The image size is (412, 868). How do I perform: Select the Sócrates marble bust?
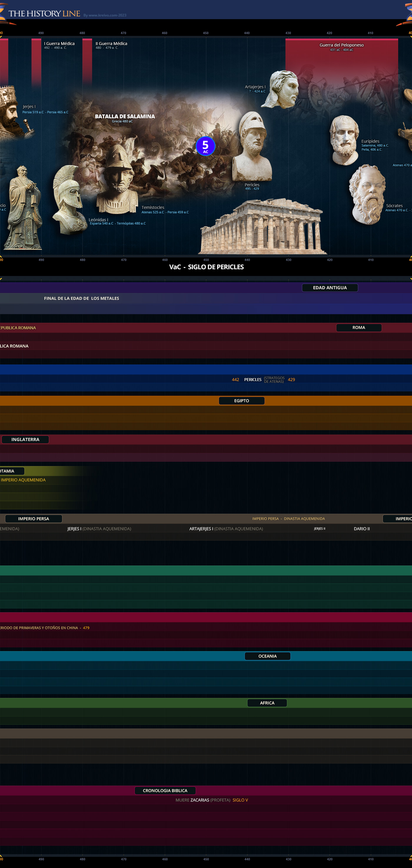coord(367,194)
